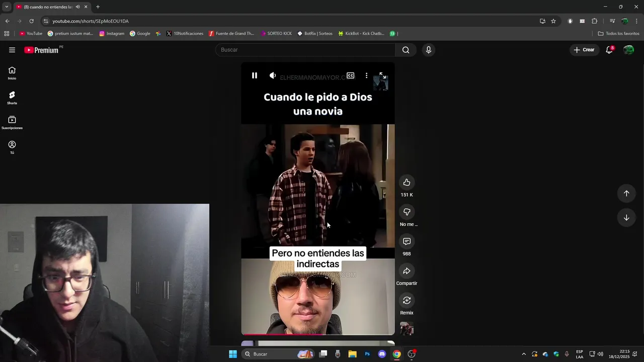
Task: Open account avatar menu
Action: (628, 50)
